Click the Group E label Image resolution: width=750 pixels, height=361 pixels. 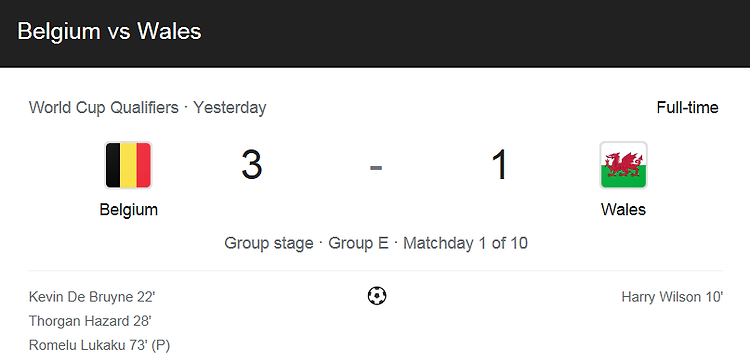pyautogui.click(x=358, y=243)
